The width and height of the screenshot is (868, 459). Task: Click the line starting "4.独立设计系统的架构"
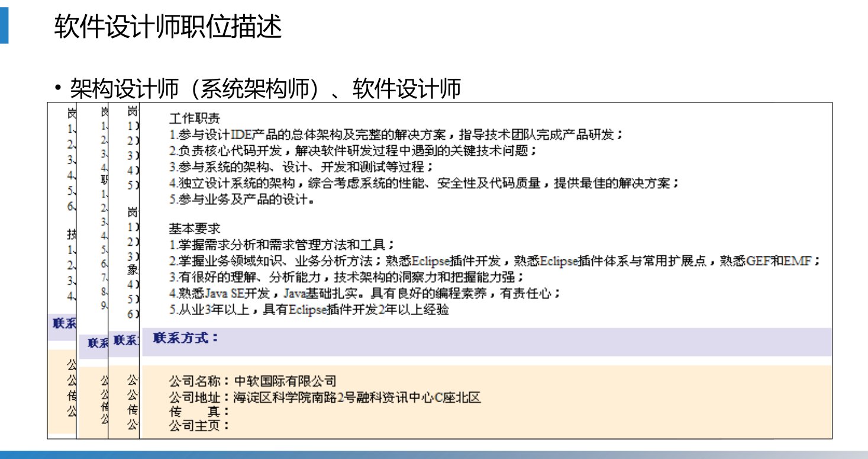tap(424, 184)
